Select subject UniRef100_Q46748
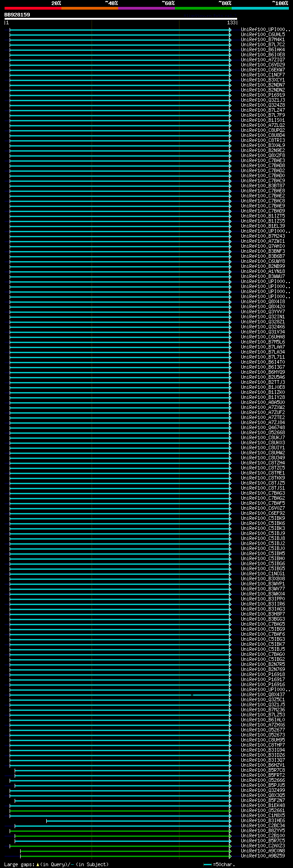 pyautogui.click(x=263, y=427)
